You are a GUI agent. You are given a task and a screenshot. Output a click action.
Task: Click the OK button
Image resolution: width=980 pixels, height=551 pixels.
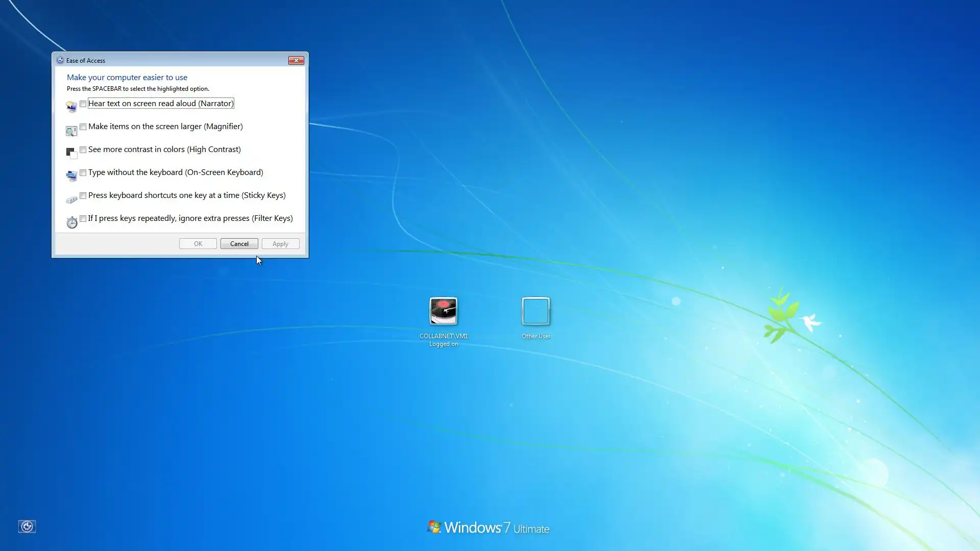coord(198,244)
